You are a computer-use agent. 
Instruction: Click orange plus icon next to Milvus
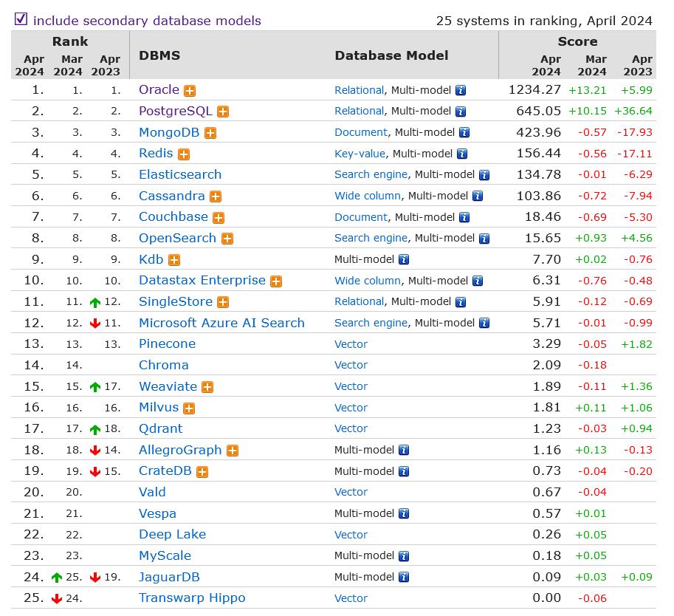point(189,408)
